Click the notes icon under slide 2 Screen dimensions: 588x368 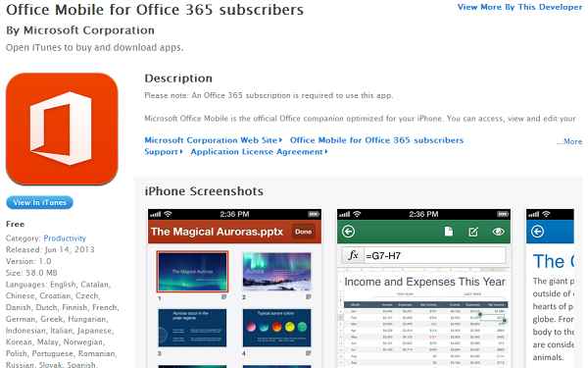309,297
